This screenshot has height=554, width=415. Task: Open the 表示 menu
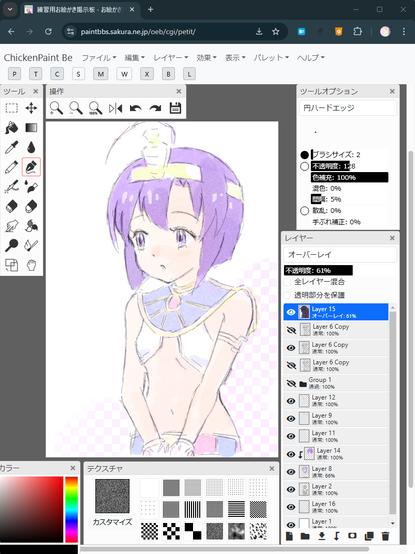pos(235,58)
